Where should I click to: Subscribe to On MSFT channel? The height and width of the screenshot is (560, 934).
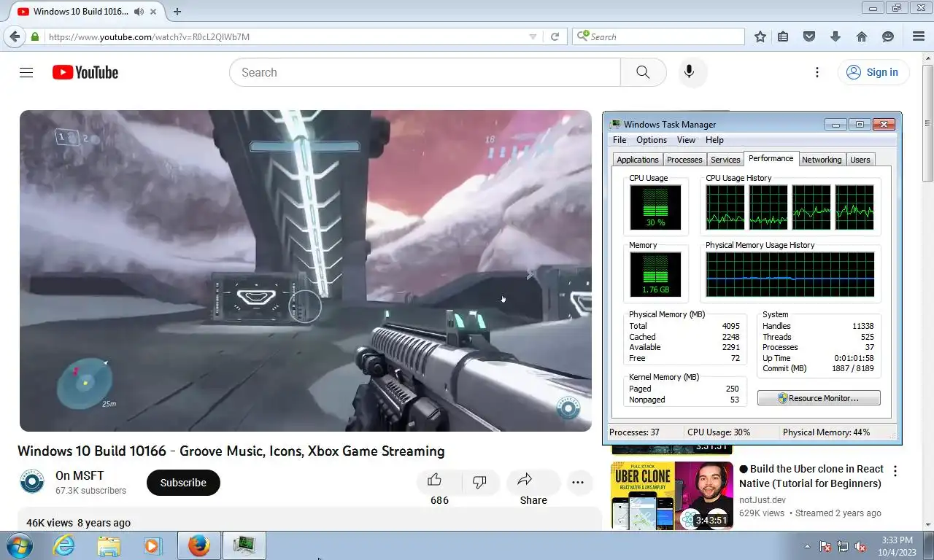click(x=183, y=483)
